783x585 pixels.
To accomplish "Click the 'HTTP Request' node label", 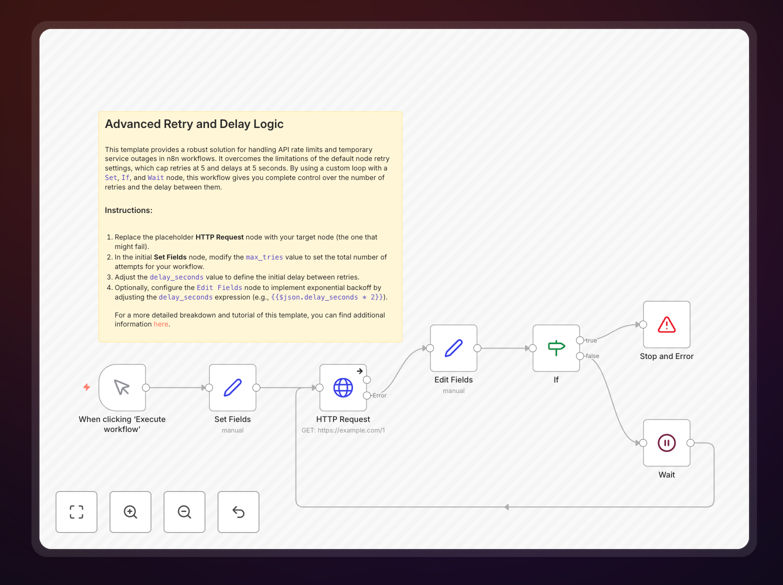I will [x=343, y=419].
